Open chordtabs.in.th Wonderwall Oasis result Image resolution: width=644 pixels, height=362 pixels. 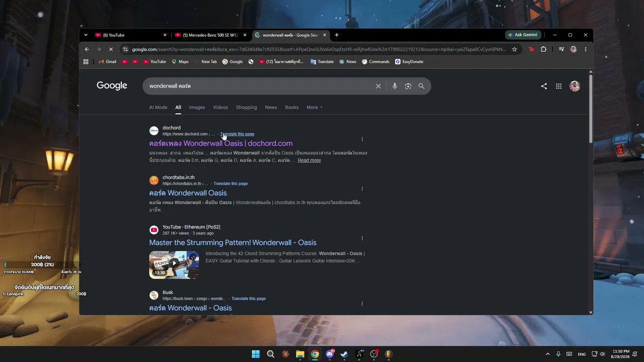[188, 193]
